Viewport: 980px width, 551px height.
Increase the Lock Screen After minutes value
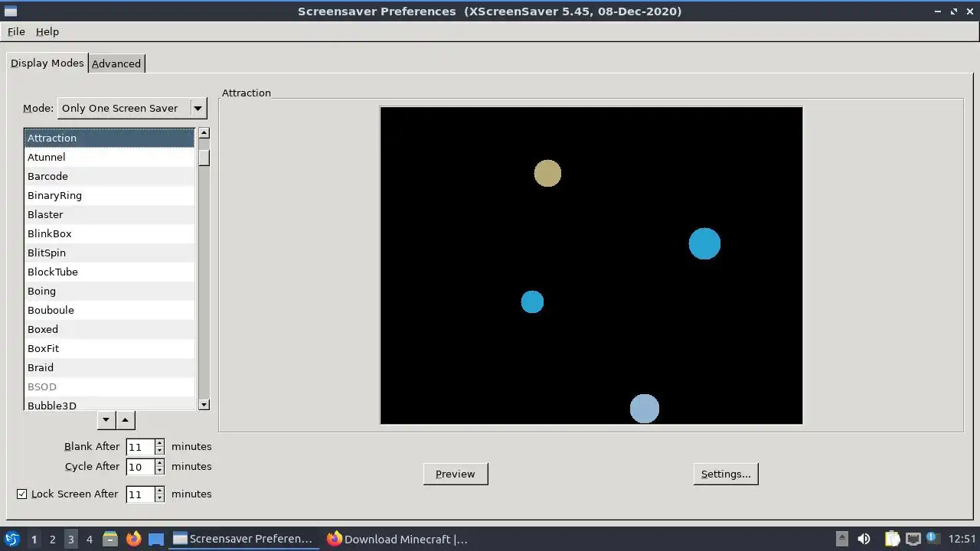click(159, 490)
